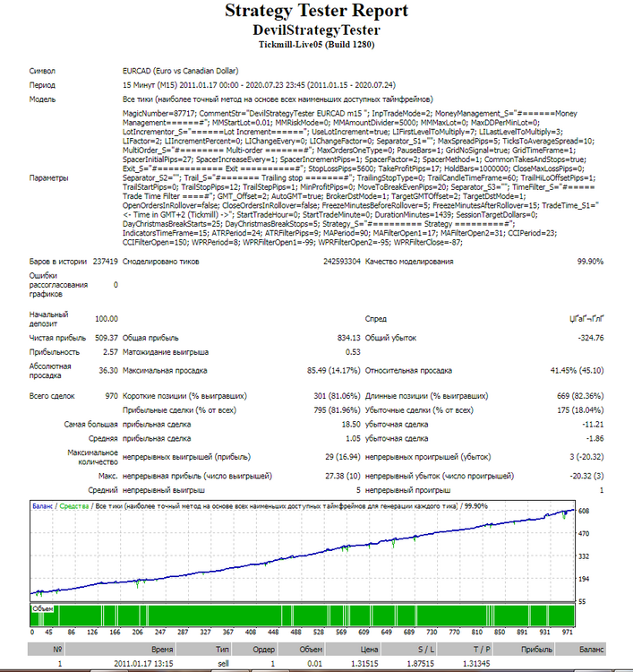Select the 'DevilStrategyTester' subtitle
The width and height of the screenshot is (633, 672).
[317, 30]
